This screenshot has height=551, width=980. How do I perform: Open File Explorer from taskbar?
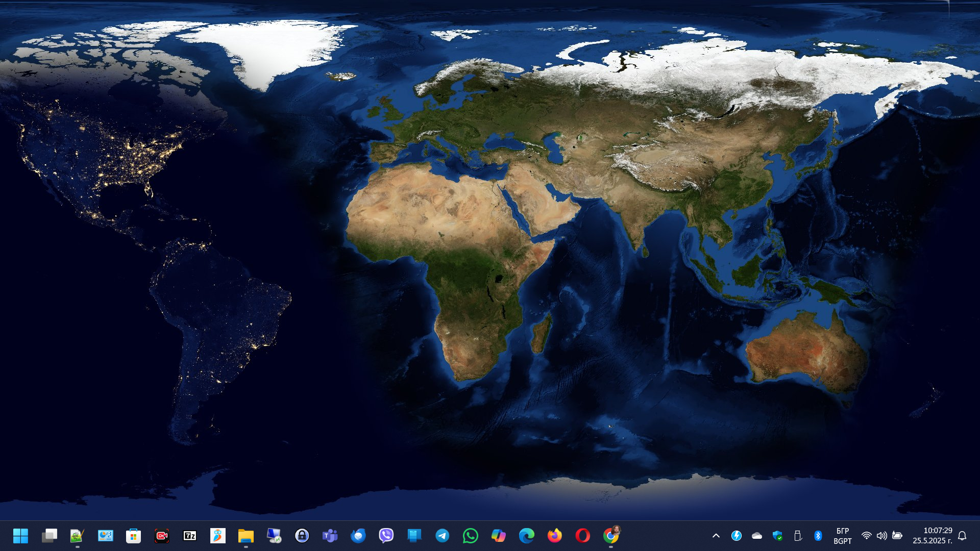(246, 536)
